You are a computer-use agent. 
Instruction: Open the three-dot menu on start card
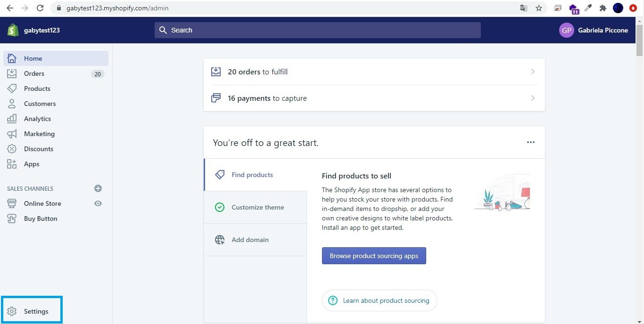531,142
